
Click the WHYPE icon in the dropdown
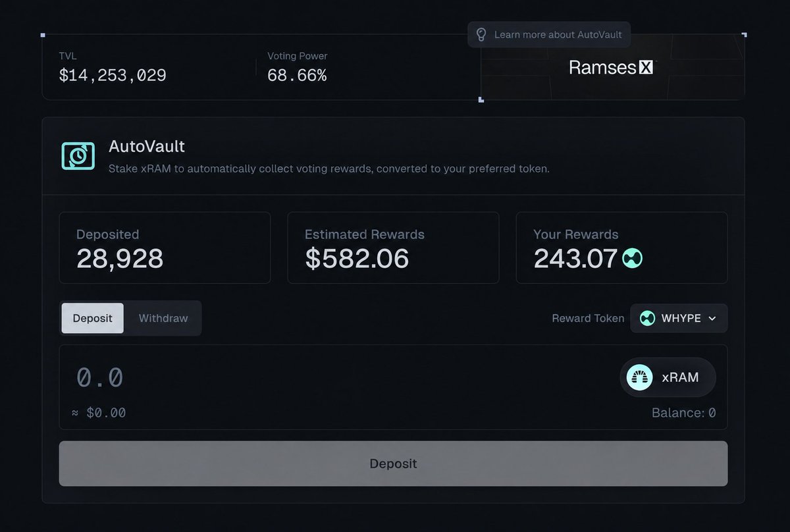tap(648, 318)
